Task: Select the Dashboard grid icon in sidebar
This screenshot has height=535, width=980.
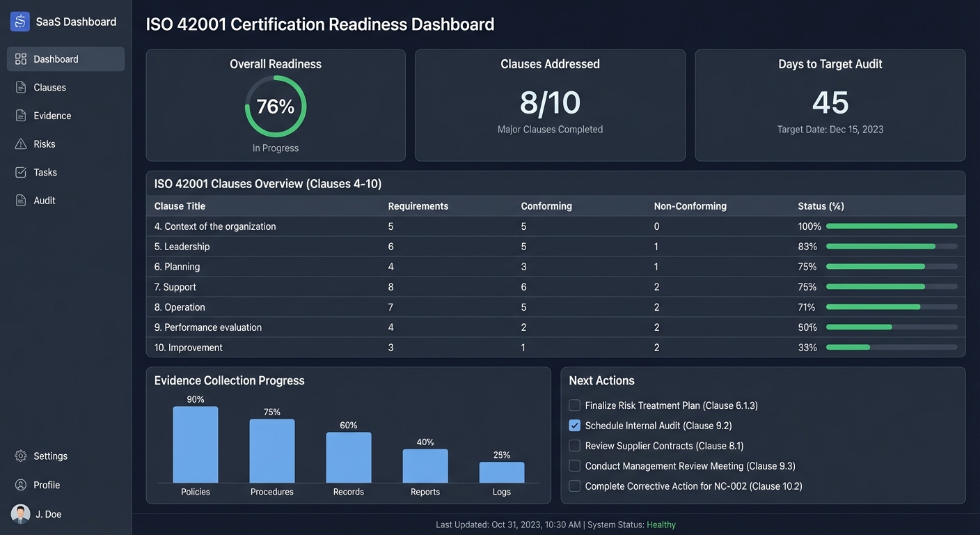Action: pyautogui.click(x=19, y=59)
